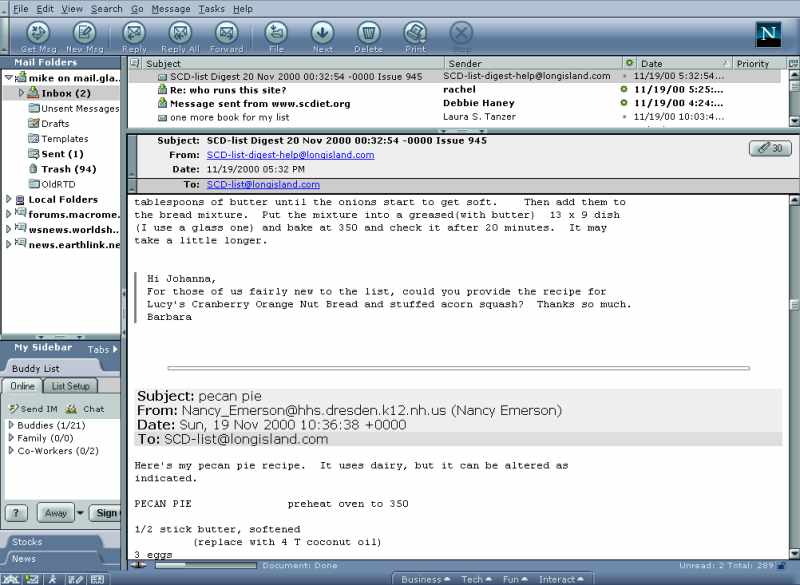Print the current message
Image resolution: width=800 pixels, height=585 pixels.
415,37
